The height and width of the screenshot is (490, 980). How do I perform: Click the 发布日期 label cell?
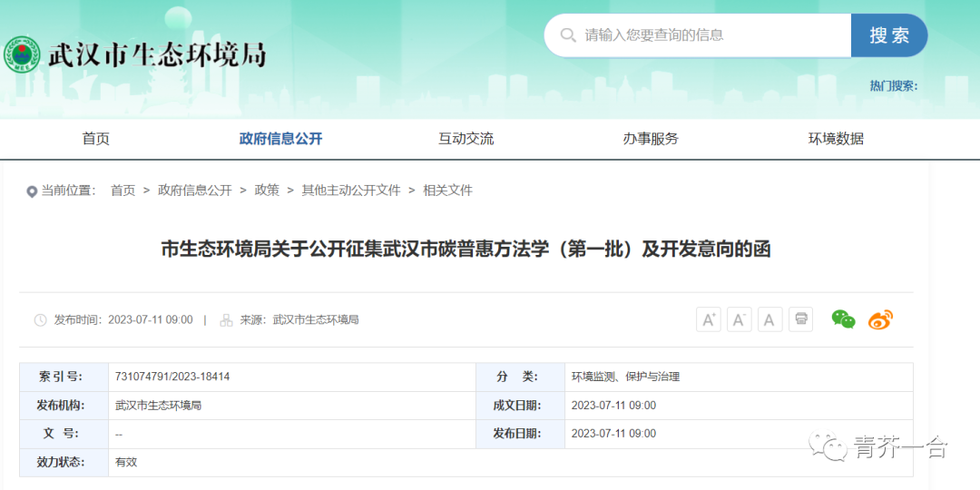point(520,434)
